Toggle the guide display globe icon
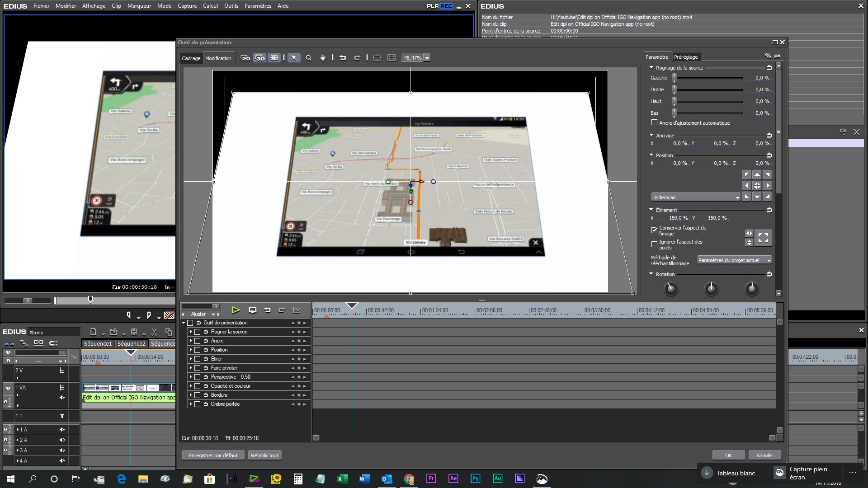Screen dimensions: 868x488 274,58
